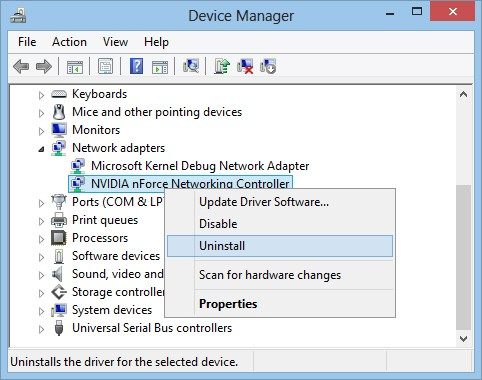Expand the System devices node
The height and width of the screenshot is (380, 482).
41,311
